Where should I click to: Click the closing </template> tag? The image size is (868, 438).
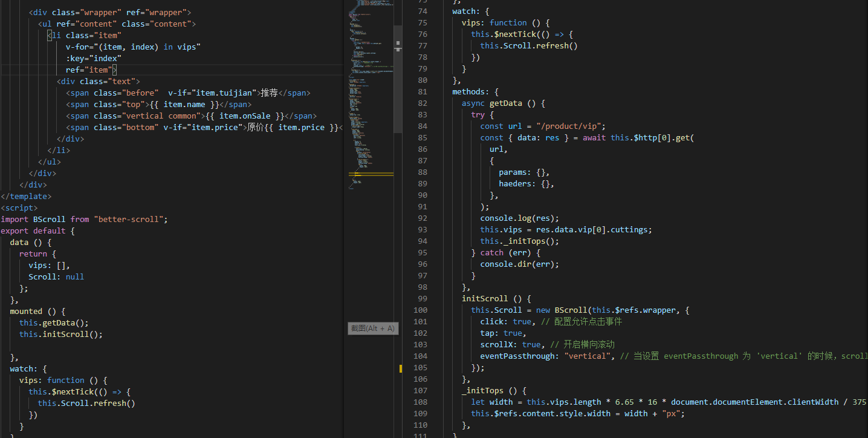(26, 196)
